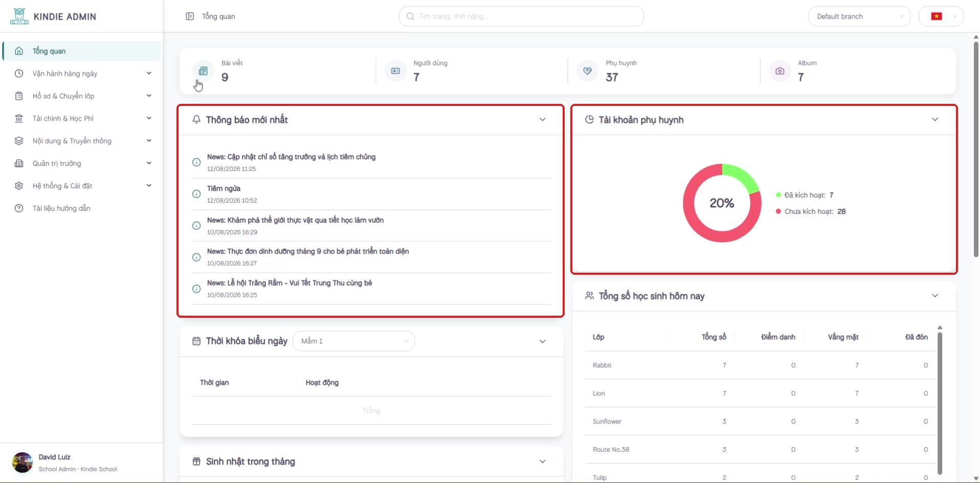Screen dimensions: 980x483
Task: Click the info icon beside Tiêm ngừa notification
Action: click(x=196, y=194)
